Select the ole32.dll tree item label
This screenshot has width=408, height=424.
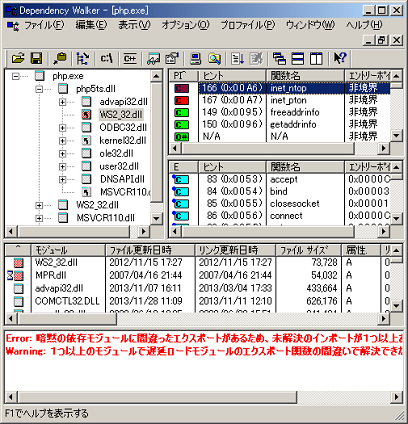[116, 154]
